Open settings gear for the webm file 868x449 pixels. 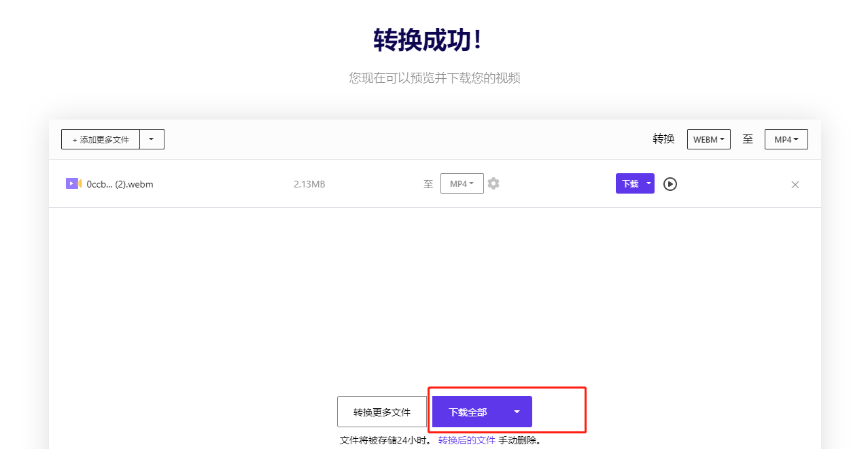pyautogui.click(x=493, y=183)
